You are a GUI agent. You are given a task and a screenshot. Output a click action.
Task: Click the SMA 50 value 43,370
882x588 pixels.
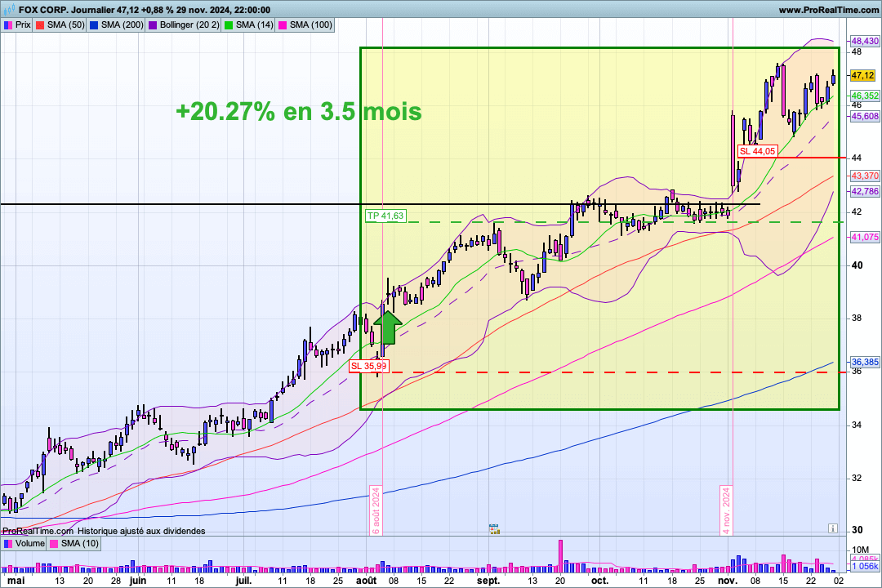[x=865, y=176]
